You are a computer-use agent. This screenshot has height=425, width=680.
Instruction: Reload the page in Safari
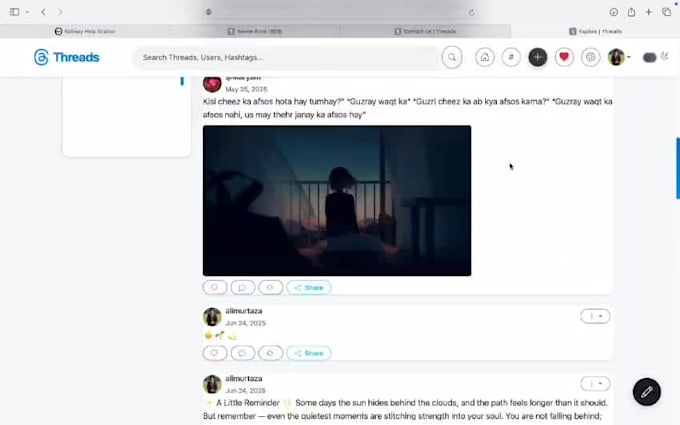point(471,12)
